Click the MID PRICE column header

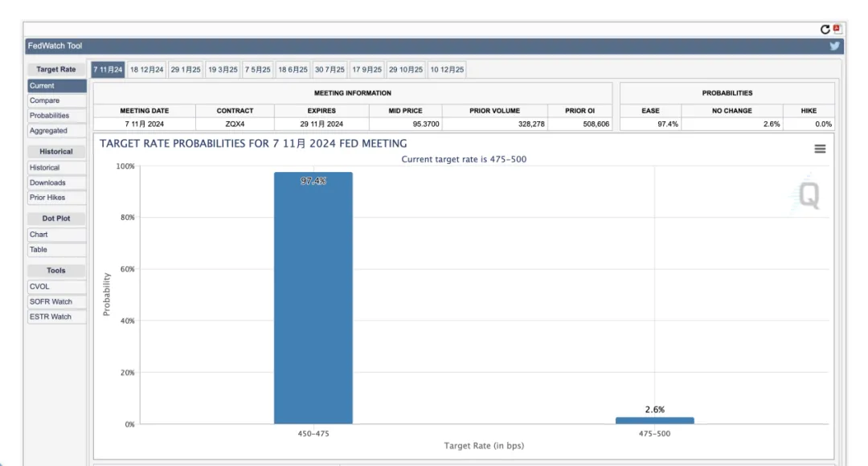[405, 111]
